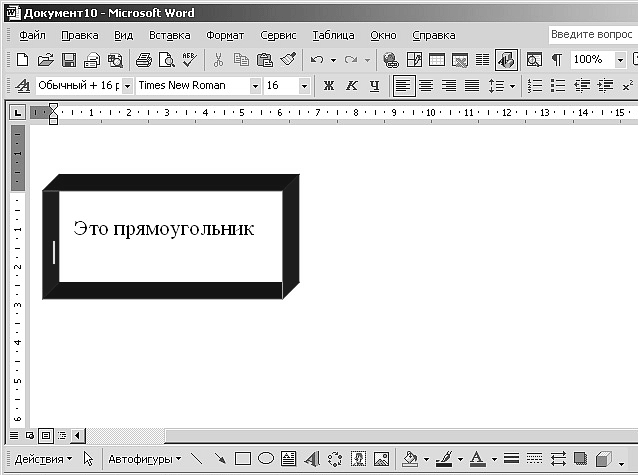Justify text alignment
Image resolution: width=638 pixels, height=475 pixels.
(472, 85)
